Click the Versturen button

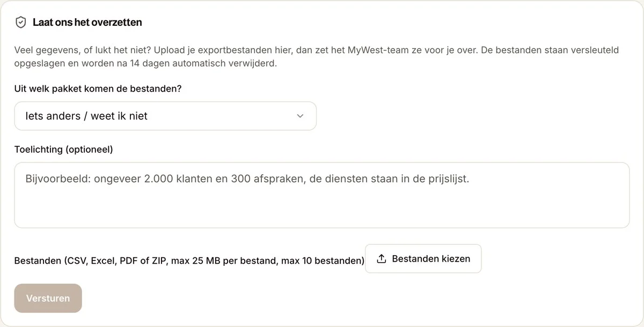pyautogui.click(x=48, y=298)
